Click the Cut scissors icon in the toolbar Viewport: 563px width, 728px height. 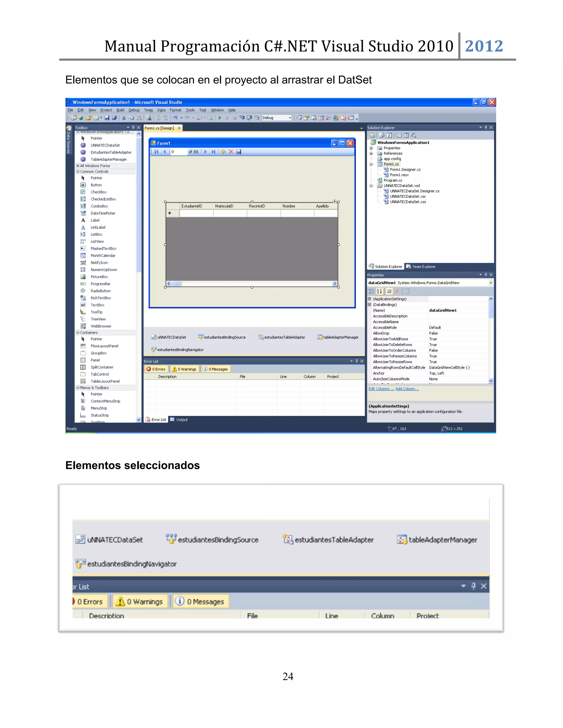pyautogui.click(x=124, y=118)
